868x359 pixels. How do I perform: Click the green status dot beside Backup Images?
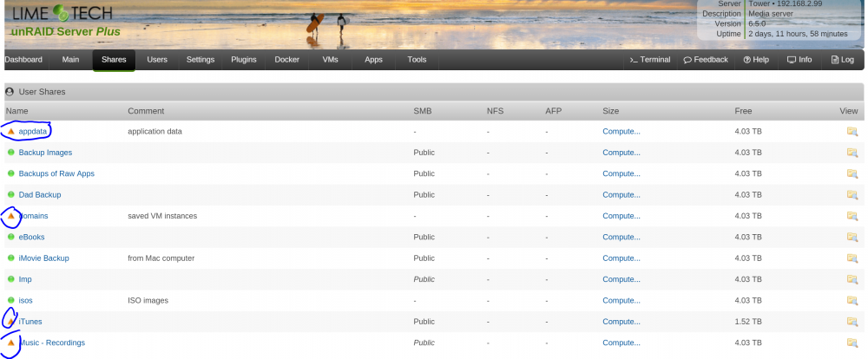pyautogui.click(x=11, y=153)
